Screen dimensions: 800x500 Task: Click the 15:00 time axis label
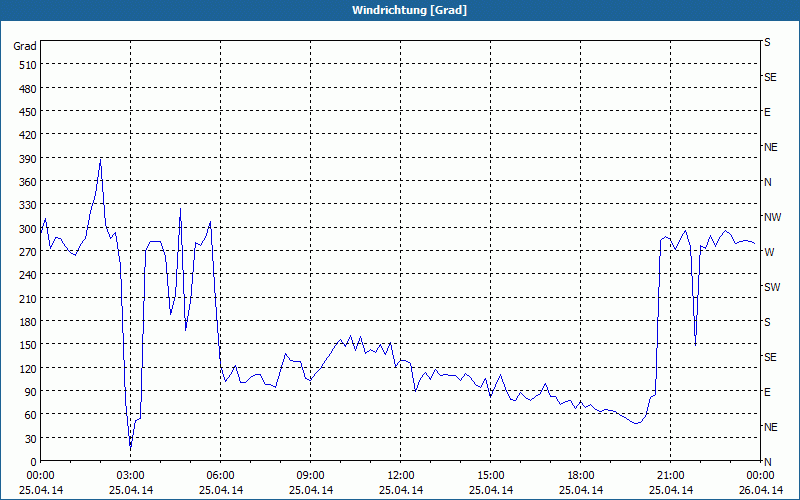coord(490,476)
